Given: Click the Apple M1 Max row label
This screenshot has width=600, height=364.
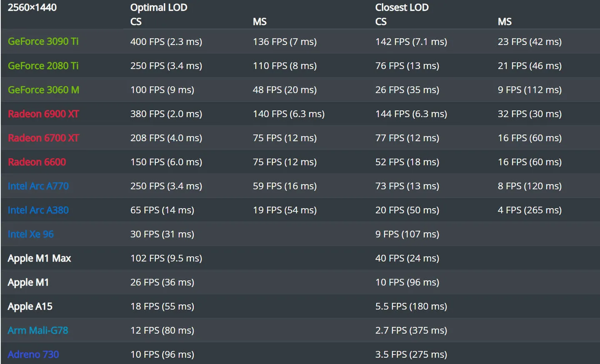Looking at the screenshot, I should pyautogui.click(x=39, y=259).
